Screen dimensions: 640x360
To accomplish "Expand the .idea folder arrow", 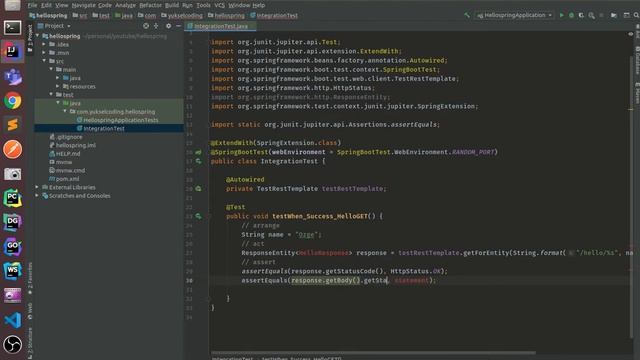I will pyautogui.click(x=44, y=44).
